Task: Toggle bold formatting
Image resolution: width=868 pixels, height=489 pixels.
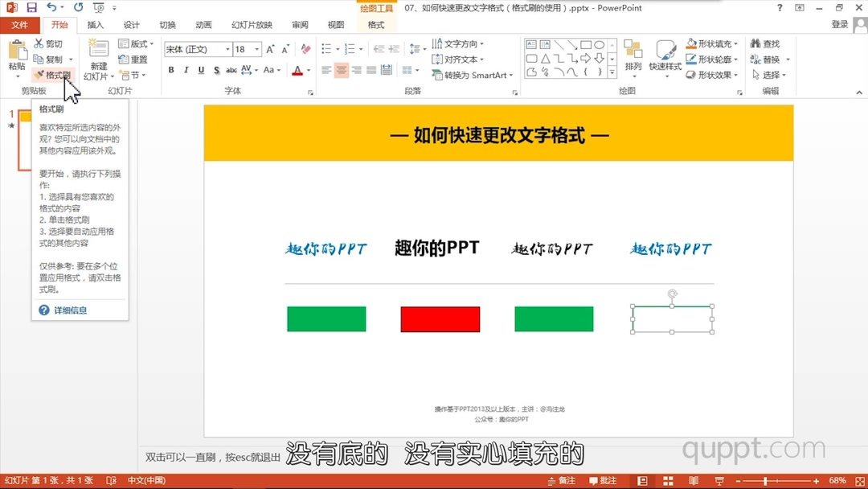Action: pos(170,70)
